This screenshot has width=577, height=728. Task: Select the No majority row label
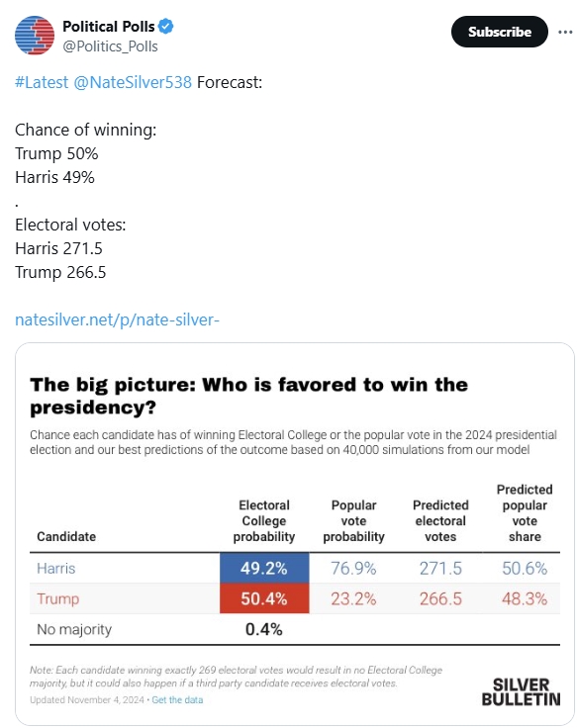point(74,629)
